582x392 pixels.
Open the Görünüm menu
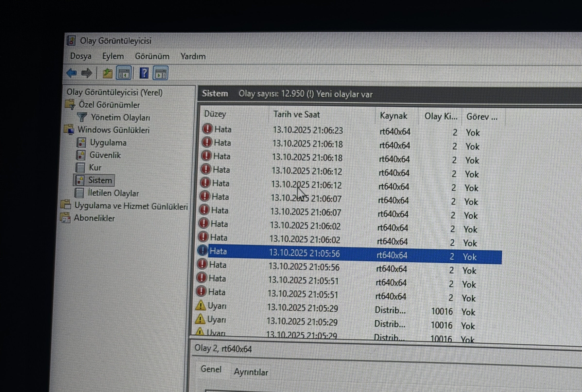click(x=152, y=56)
